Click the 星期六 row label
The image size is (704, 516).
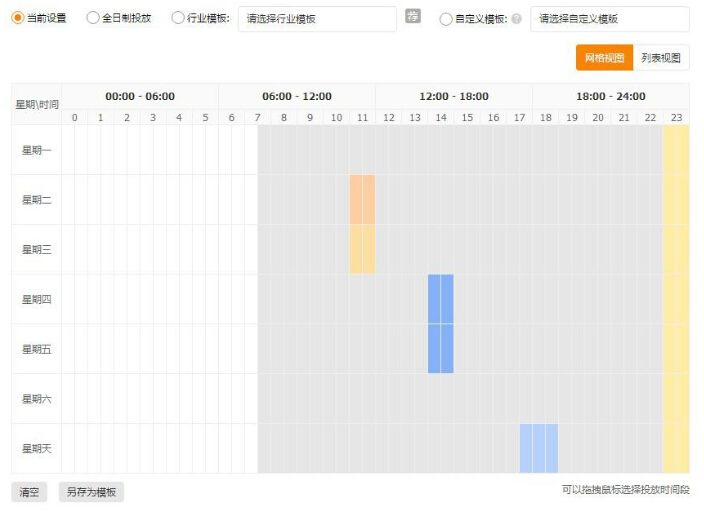(x=36, y=399)
